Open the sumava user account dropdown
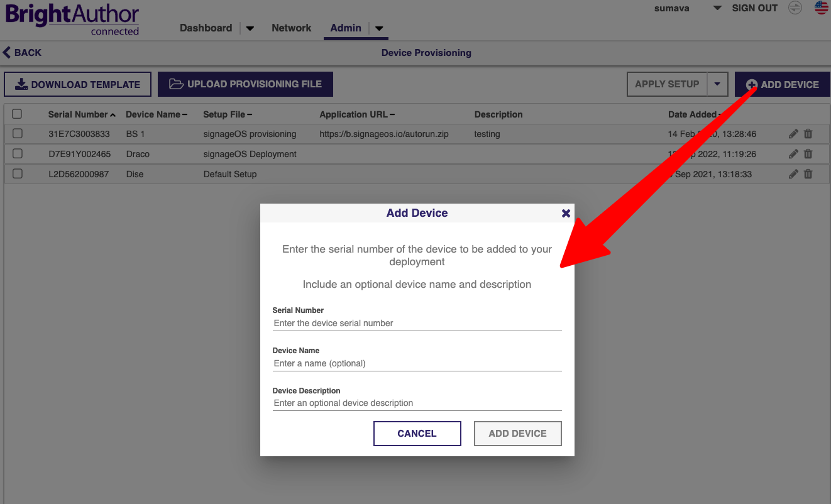Screen dimensions: 831x504 tap(717, 8)
